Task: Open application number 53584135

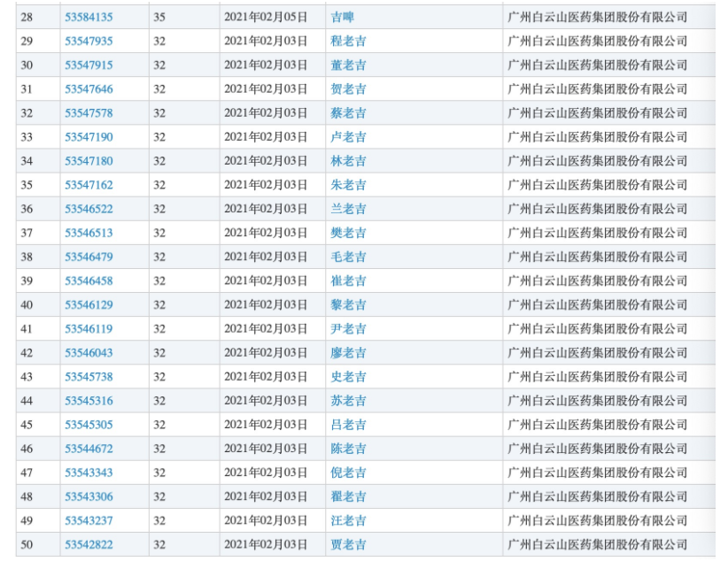Action: [x=89, y=17]
